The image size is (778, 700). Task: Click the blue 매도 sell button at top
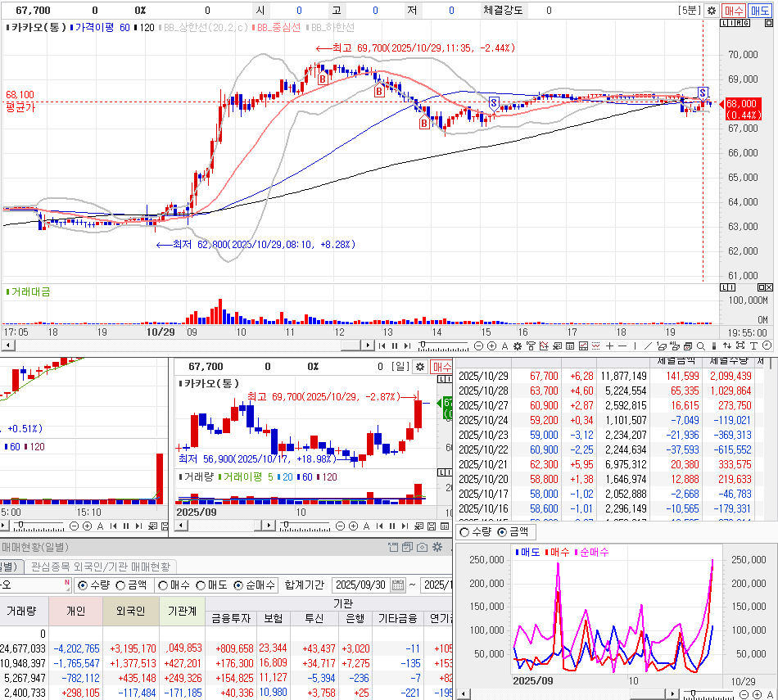tap(759, 11)
